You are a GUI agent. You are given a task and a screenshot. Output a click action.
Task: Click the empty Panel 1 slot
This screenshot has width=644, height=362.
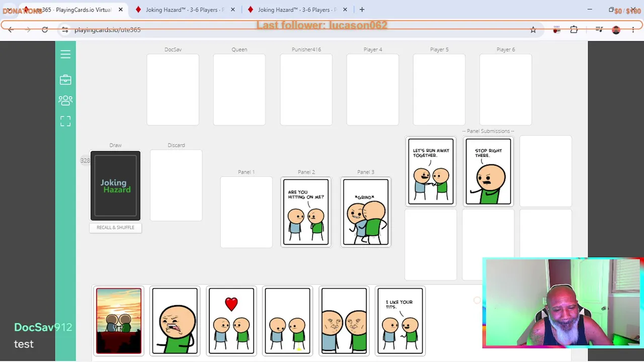pos(246,212)
